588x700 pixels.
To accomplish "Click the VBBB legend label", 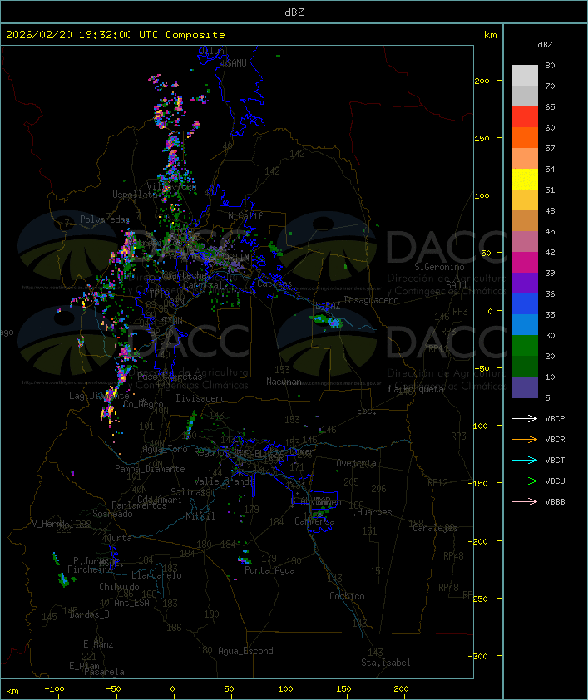I will pyautogui.click(x=555, y=502).
